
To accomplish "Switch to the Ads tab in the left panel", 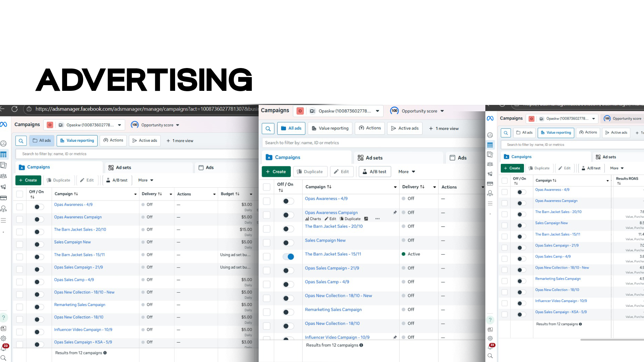I will tap(206, 168).
